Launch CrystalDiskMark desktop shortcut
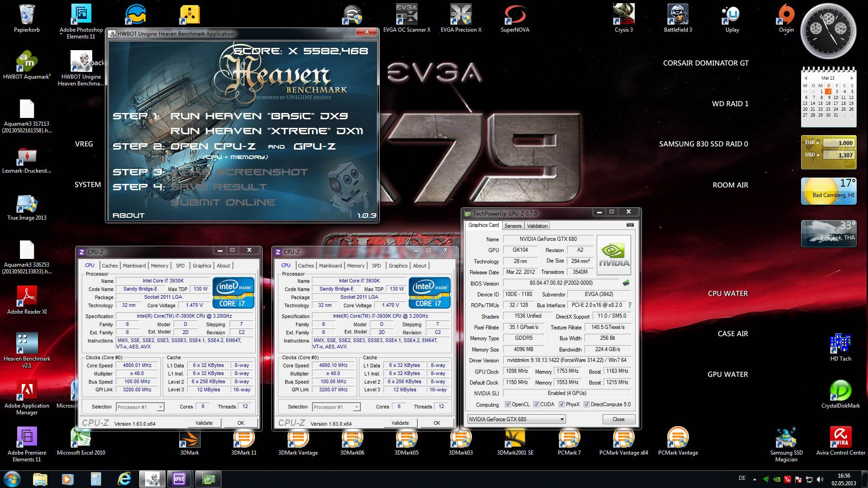 840,394
